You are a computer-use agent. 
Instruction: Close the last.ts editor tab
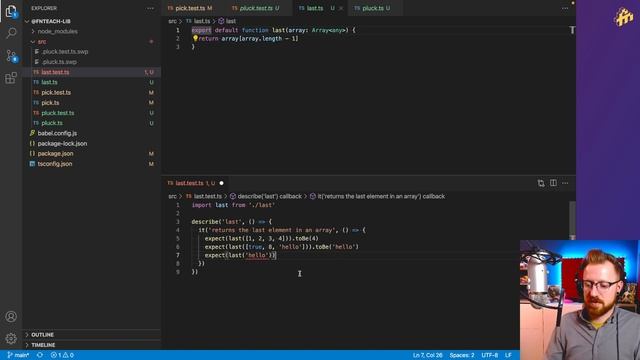(x=341, y=8)
